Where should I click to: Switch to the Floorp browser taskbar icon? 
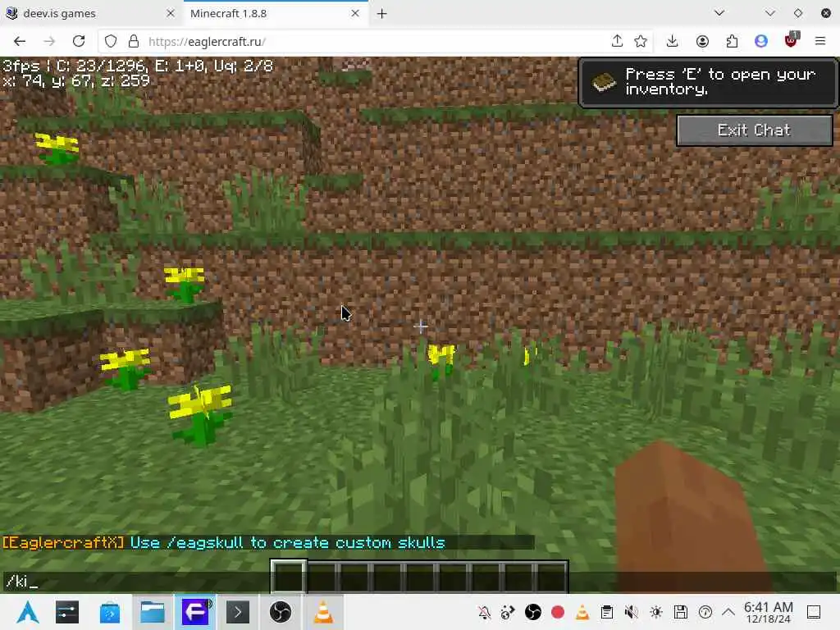pyautogui.click(x=195, y=612)
